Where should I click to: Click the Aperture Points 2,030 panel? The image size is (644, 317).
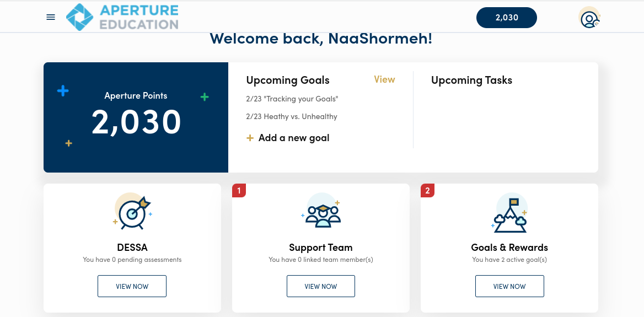pyautogui.click(x=136, y=117)
